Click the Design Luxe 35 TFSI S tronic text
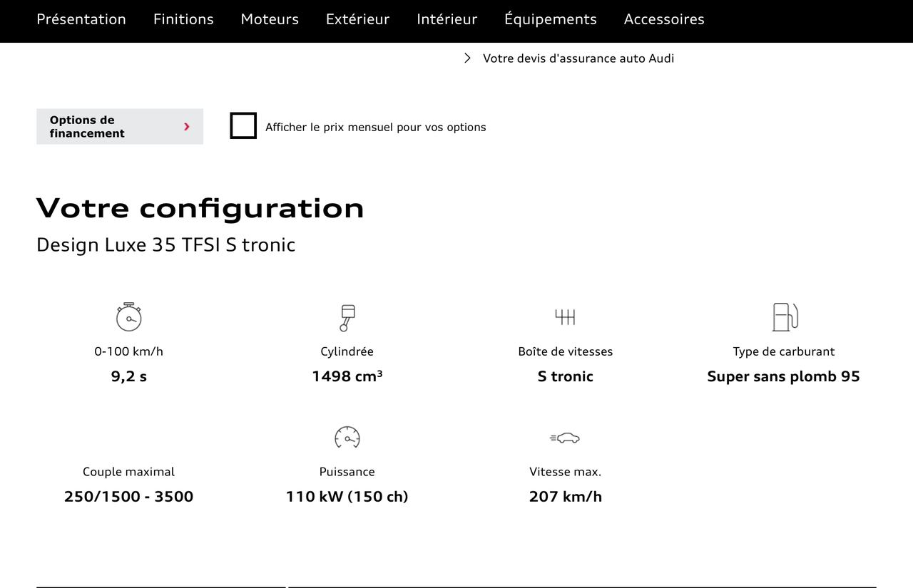Viewport: 913px width, 588px height. [165, 245]
